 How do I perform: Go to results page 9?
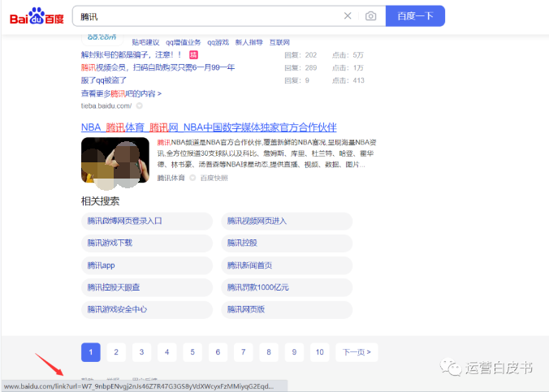pos(294,352)
